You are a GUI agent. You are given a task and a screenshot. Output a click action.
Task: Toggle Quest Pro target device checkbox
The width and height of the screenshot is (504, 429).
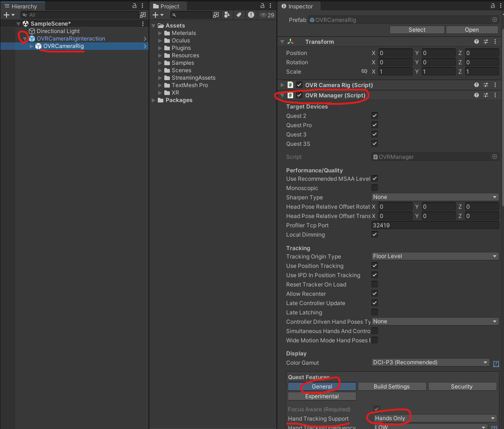click(375, 125)
